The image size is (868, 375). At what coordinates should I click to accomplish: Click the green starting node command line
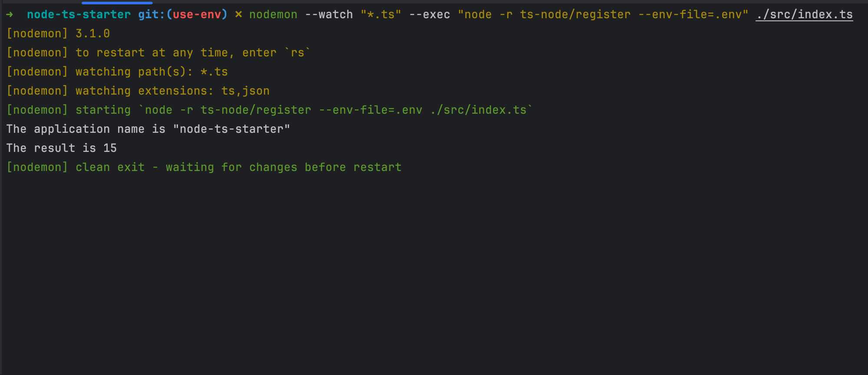pyautogui.click(x=270, y=110)
